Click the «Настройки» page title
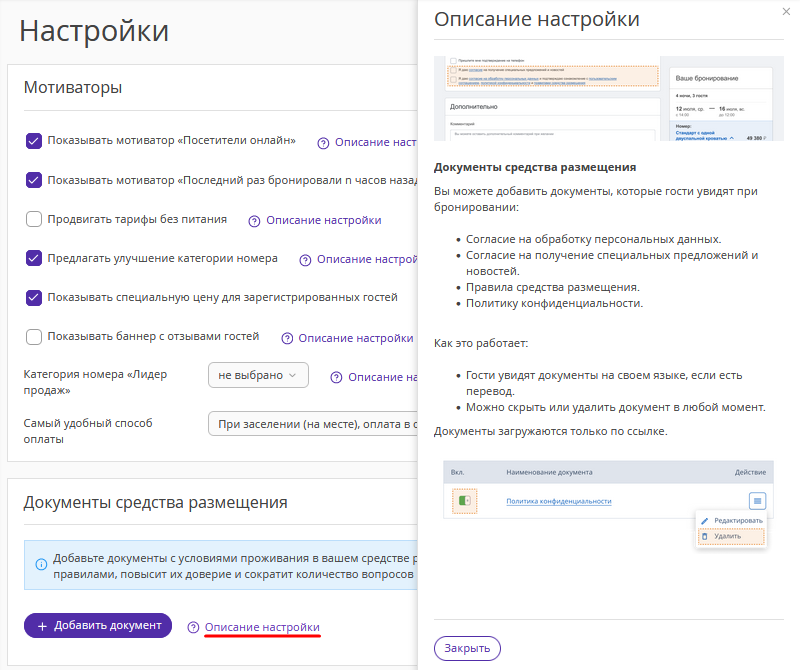This screenshot has height=670, width=800. [94, 31]
